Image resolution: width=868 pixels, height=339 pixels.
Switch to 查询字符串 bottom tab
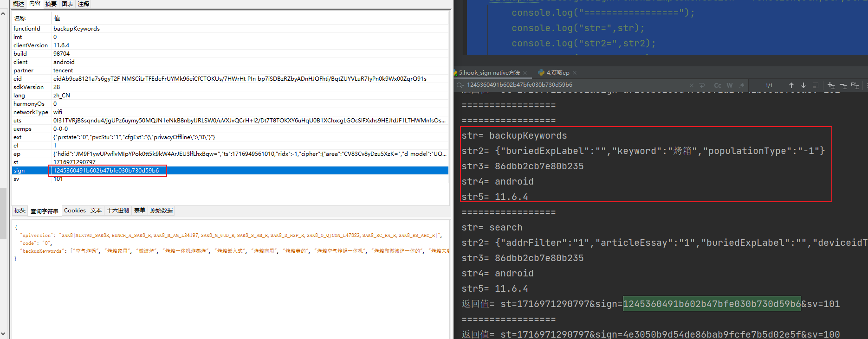pos(45,211)
